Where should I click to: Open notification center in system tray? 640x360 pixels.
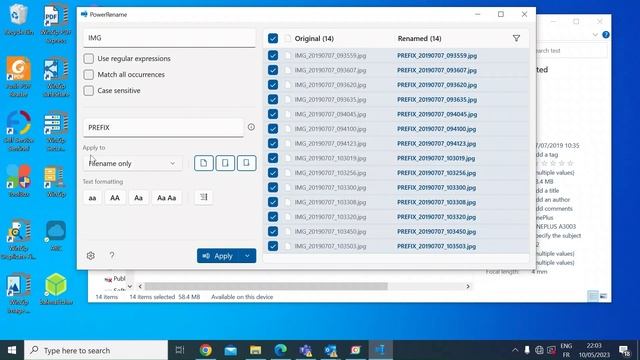coord(624,350)
